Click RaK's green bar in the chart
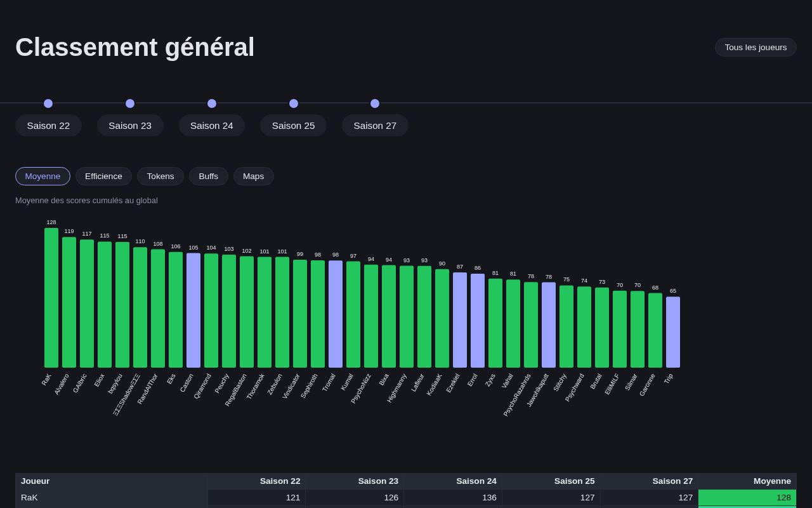This screenshot has height=508, width=812. pos(51,298)
